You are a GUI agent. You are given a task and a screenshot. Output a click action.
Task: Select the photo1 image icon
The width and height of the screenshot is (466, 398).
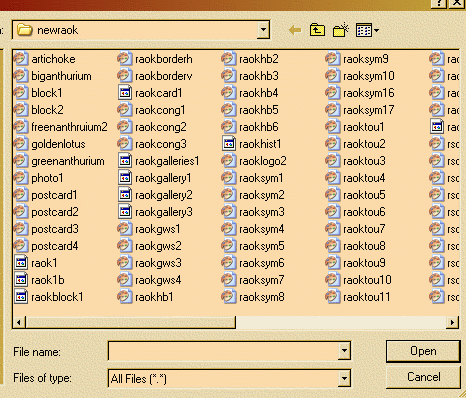[21, 178]
